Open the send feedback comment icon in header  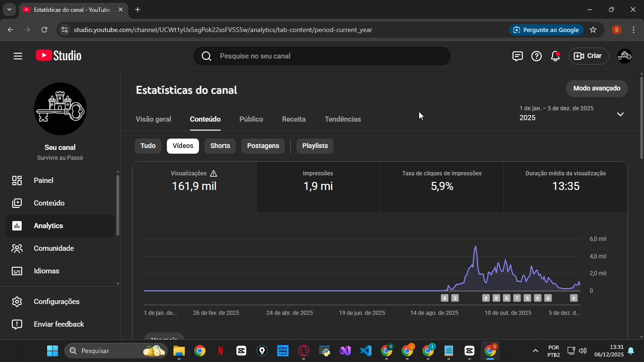(518, 56)
